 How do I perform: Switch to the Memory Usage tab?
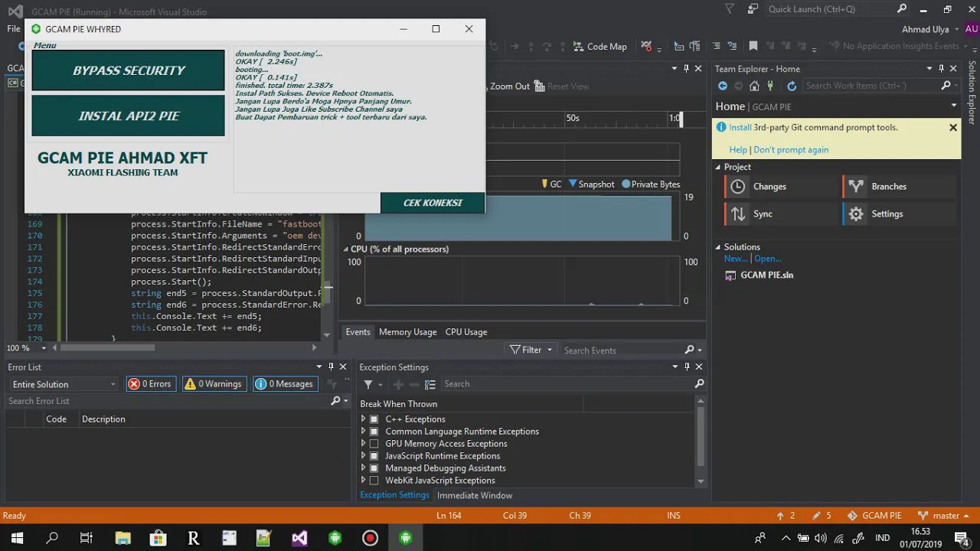pyautogui.click(x=407, y=332)
